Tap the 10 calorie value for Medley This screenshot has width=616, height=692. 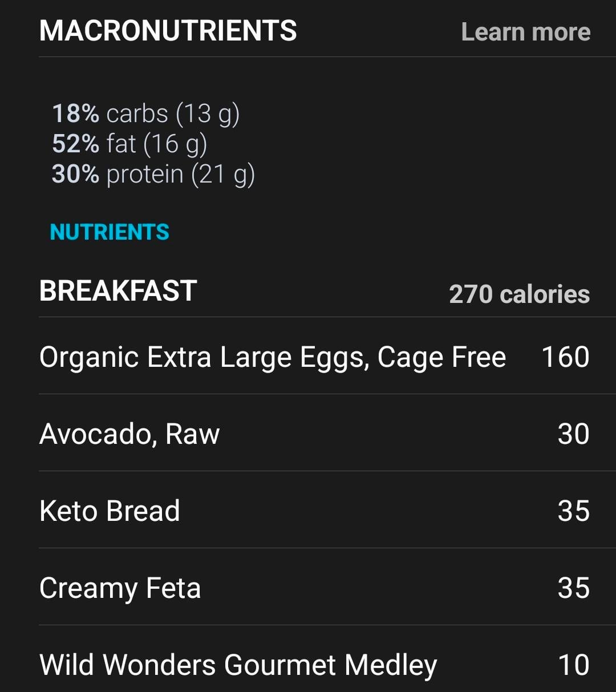[573, 665]
